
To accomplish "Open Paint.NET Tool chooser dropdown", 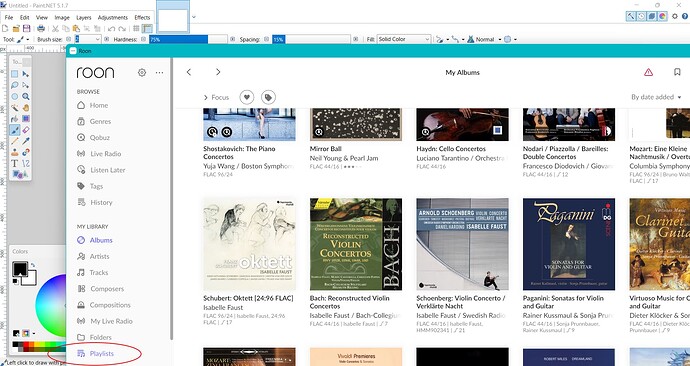I will (22, 39).
